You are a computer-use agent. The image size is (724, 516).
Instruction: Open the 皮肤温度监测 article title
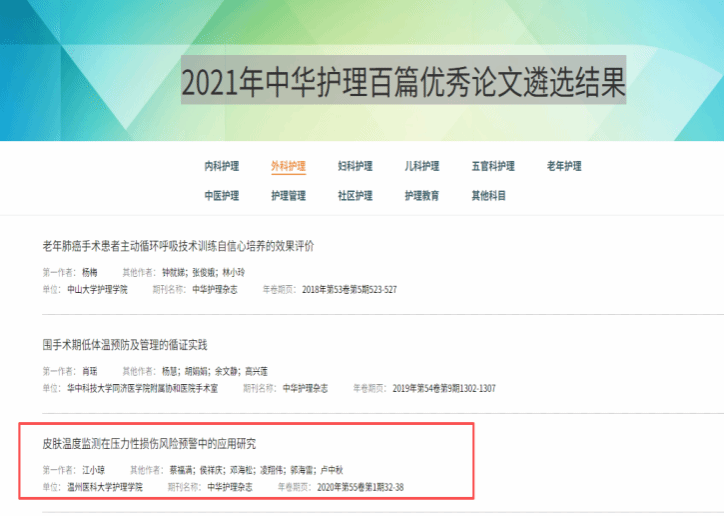148,443
